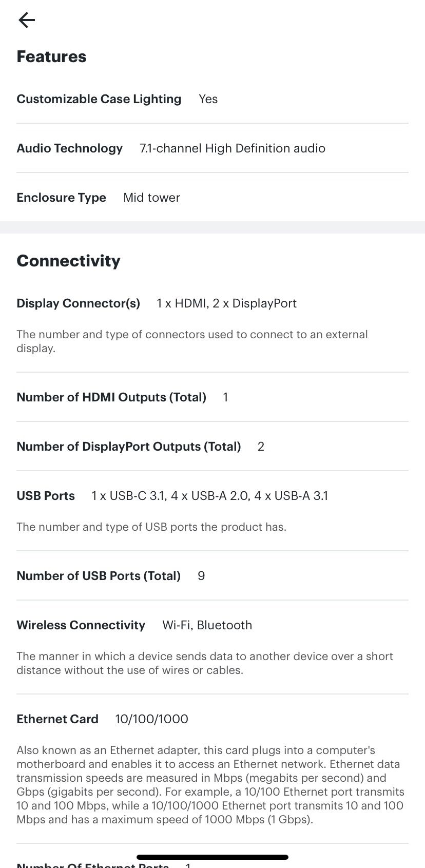The height and width of the screenshot is (868, 425).
Task: Tap the 10/100/1000 Ethernet value
Action: (x=151, y=719)
